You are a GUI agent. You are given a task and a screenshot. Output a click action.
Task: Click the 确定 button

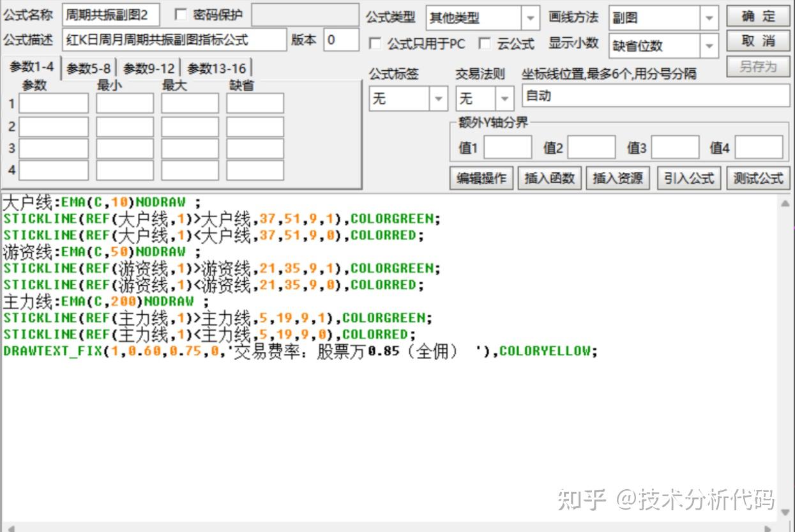pos(758,16)
